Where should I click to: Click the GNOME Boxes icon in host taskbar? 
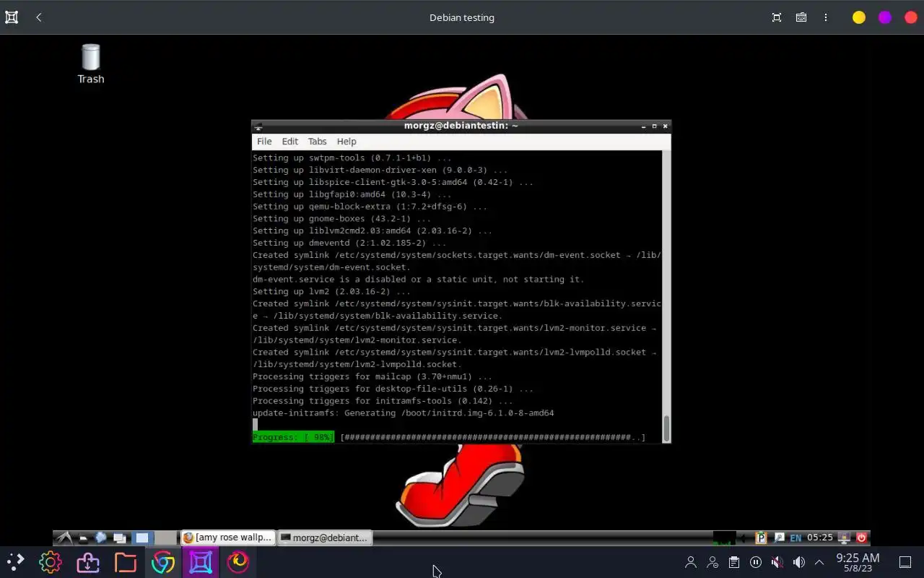[200, 561]
